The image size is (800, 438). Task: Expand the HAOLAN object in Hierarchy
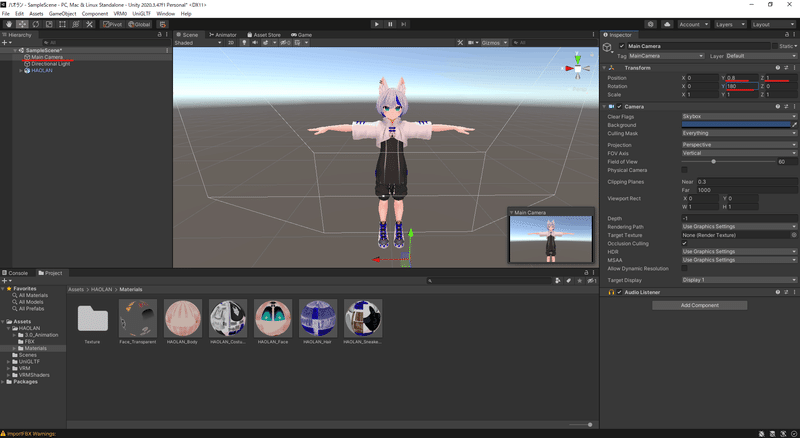(x=20, y=70)
